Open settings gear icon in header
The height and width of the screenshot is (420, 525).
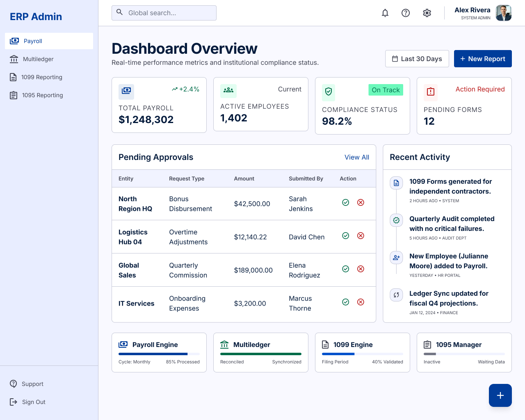(427, 13)
